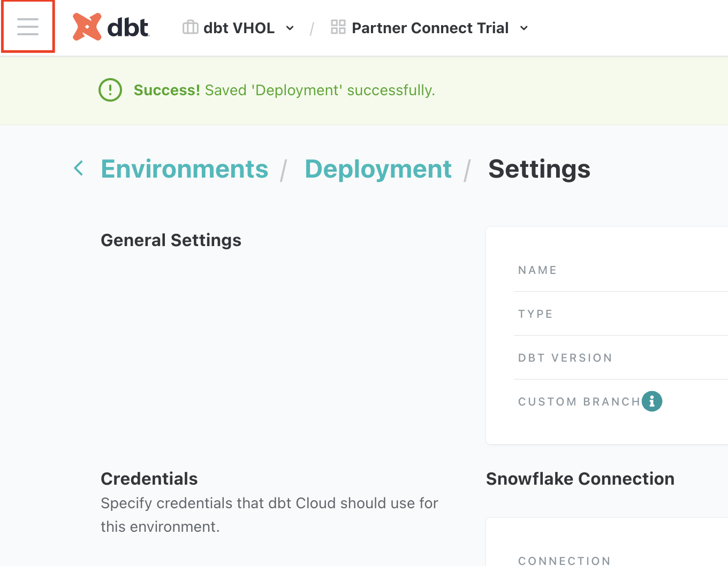
Task: Click the Custom Branch info icon
Action: pyautogui.click(x=651, y=401)
